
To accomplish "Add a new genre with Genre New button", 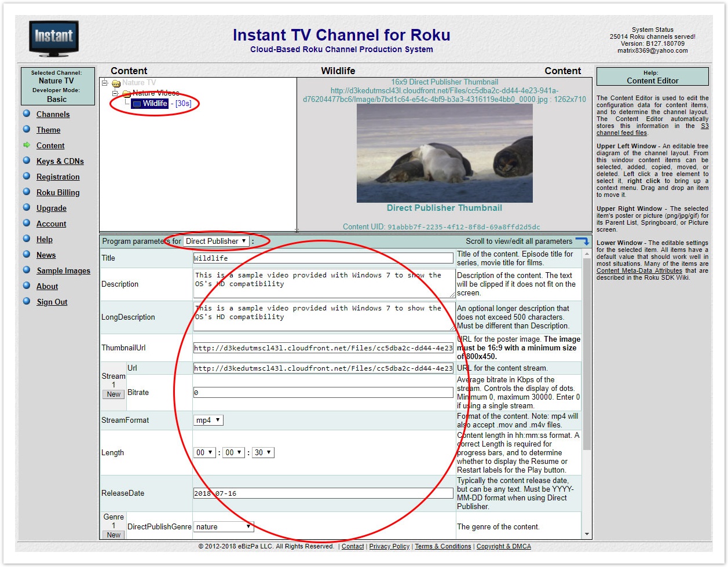I will click(114, 535).
